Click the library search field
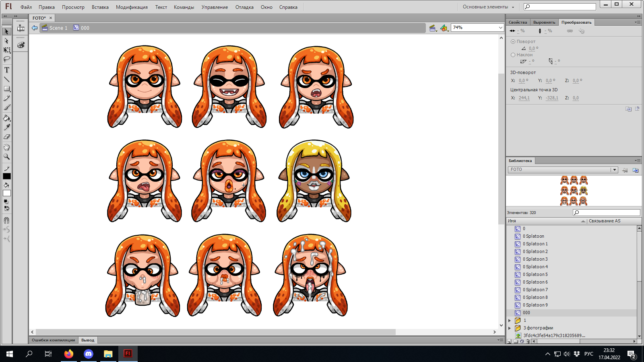Image resolution: width=644 pixels, height=362 pixels. coord(607,212)
